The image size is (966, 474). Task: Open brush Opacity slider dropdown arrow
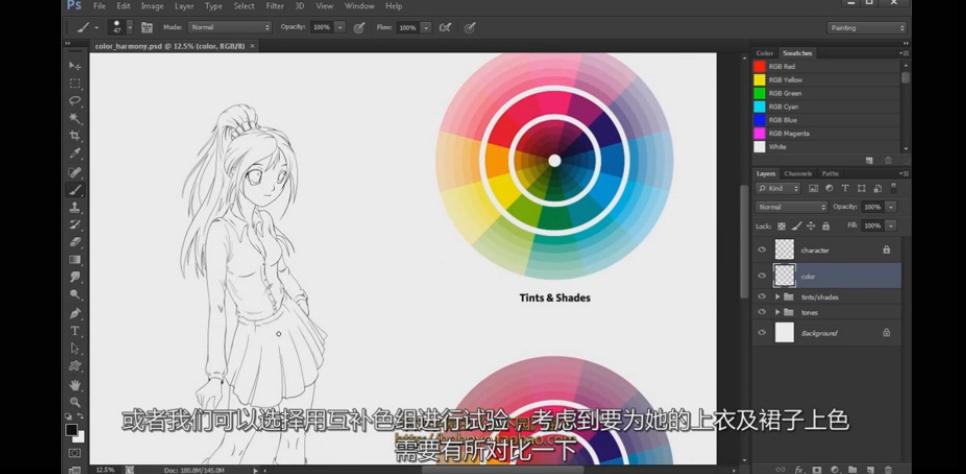pos(340,28)
